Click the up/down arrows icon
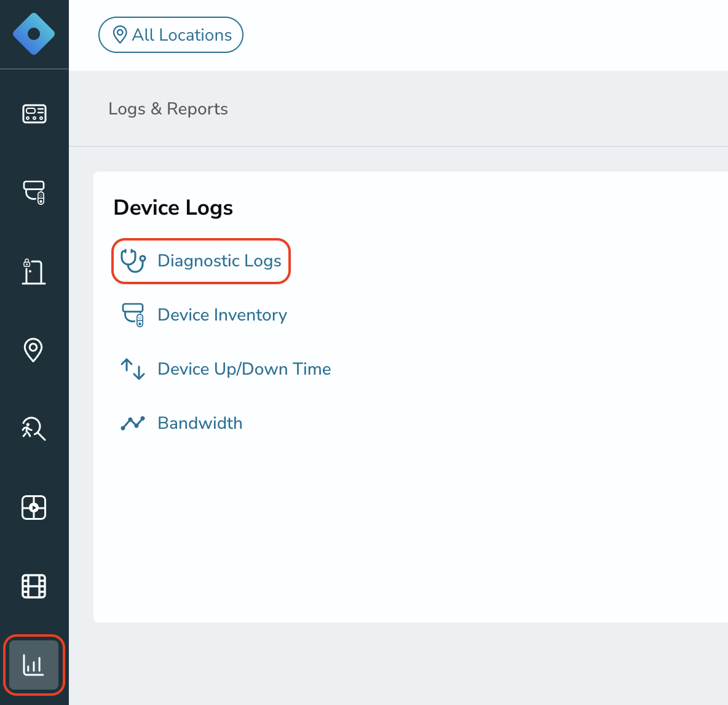728x705 pixels. click(133, 369)
